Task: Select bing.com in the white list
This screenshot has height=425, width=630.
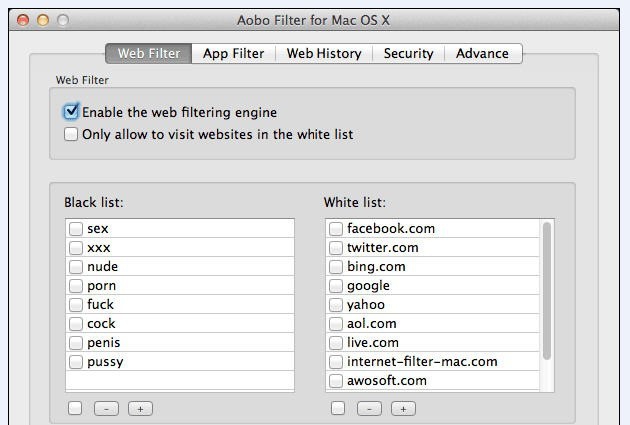Action: (x=376, y=267)
